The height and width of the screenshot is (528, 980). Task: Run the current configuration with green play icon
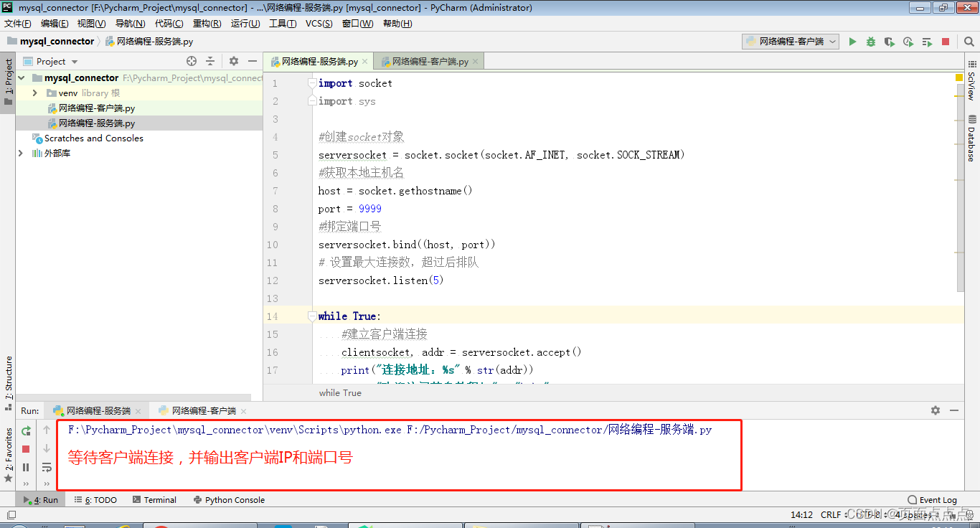pyautogui.click(x=852, y=42)
